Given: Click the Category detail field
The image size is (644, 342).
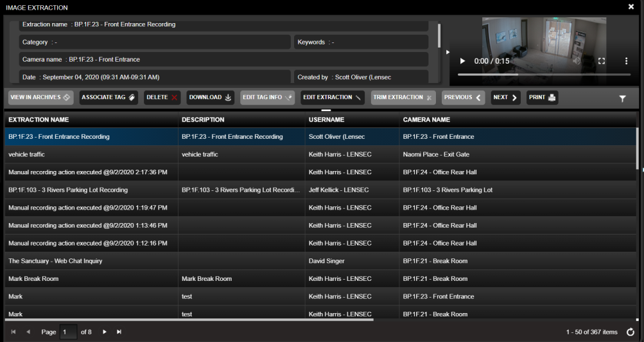Looking at the screenshot, I should tap(155, 42).
